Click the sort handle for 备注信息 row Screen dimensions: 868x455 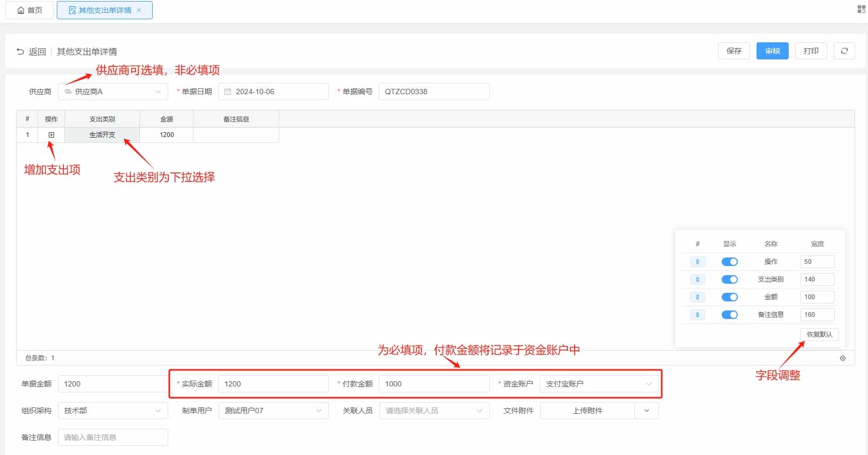[x=697, y=315]
